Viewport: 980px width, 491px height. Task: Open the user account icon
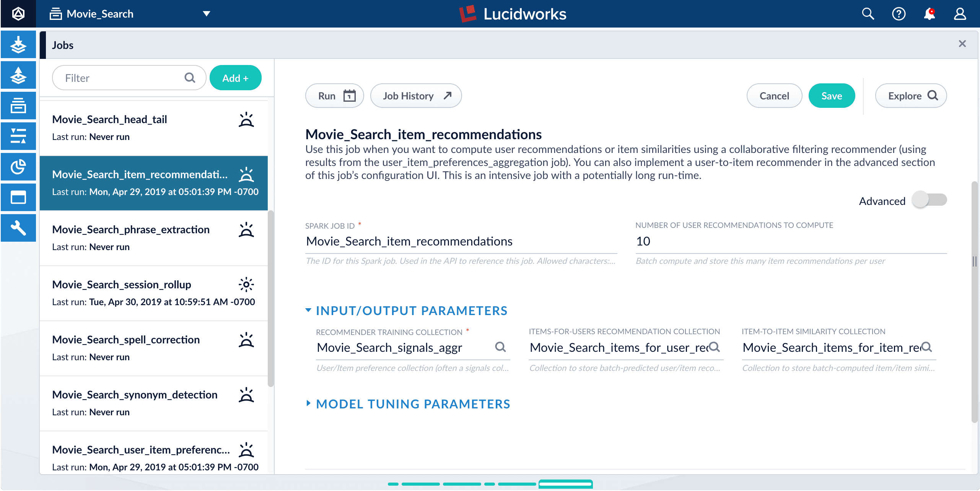tap(960, 14)
